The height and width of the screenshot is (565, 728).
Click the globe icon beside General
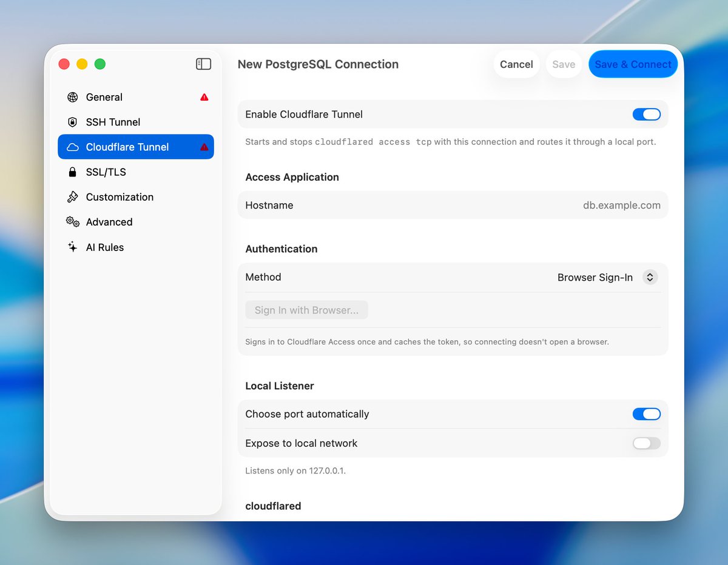click(x=73, y=97)
